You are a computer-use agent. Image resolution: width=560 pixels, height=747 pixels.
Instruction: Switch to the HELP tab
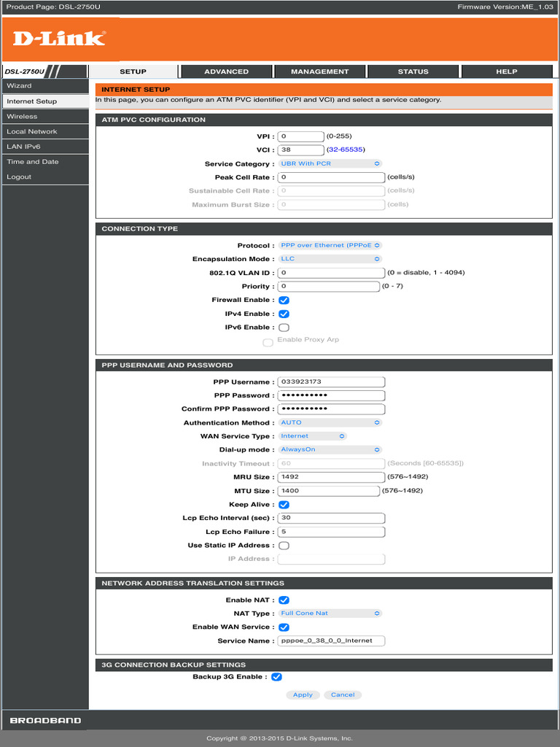(x=507, y=71)
